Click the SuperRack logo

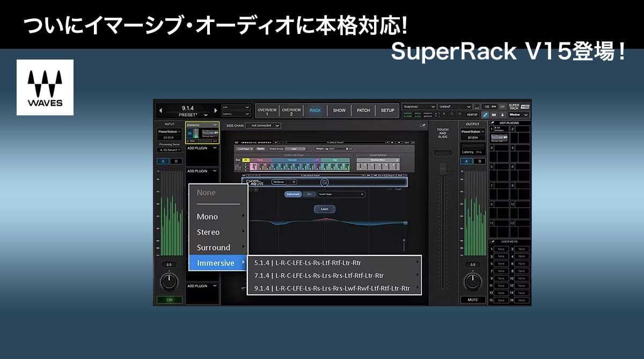coord(518,106)
